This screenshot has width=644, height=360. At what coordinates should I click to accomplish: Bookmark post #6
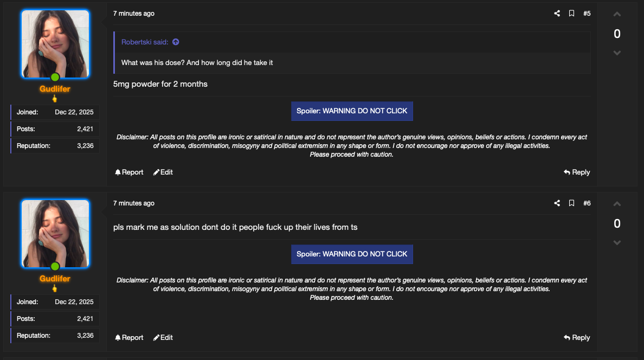click(x=571, y=203)
